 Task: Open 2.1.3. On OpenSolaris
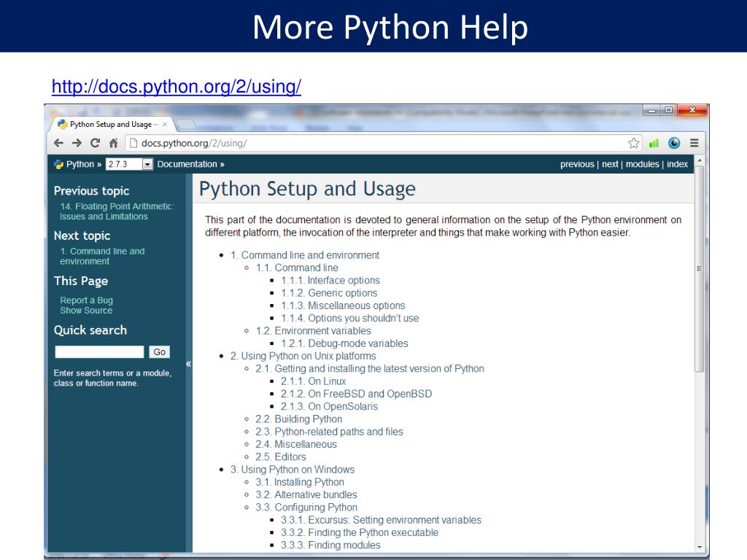click(x=329, y=407)
